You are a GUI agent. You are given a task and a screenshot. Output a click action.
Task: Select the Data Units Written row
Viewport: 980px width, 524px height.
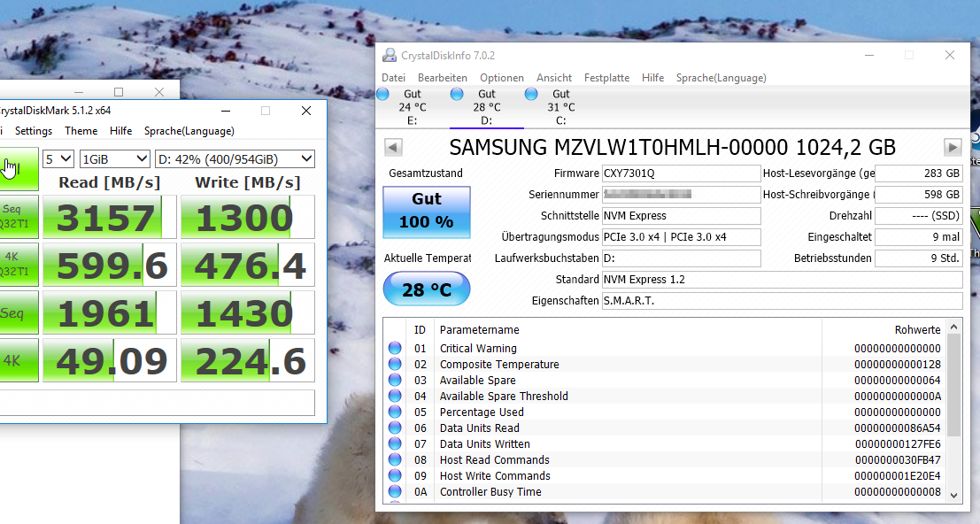(x=665, y=444)
